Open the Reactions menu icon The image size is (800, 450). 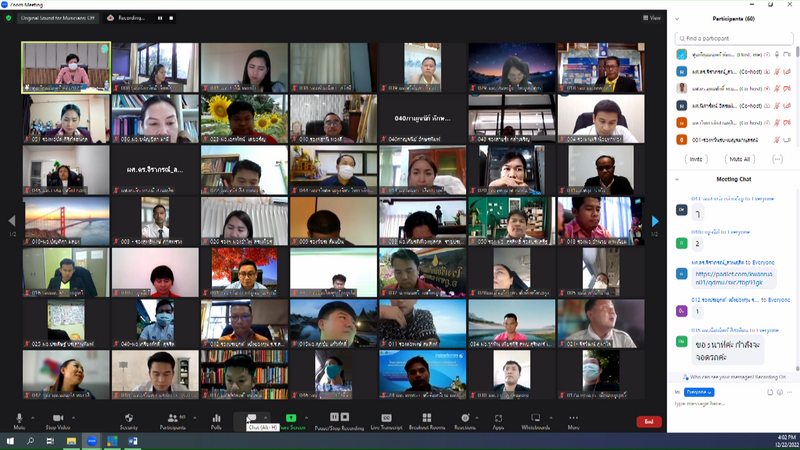464,418
